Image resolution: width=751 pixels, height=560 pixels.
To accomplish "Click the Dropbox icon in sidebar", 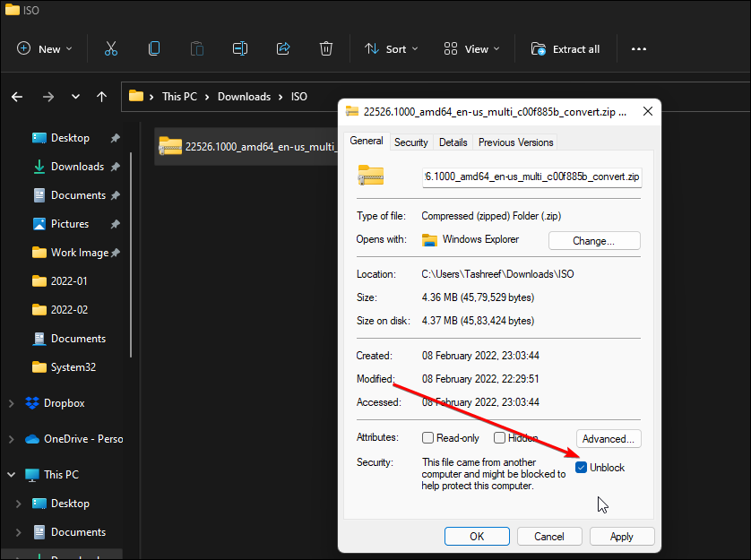I will coord(32,403).
